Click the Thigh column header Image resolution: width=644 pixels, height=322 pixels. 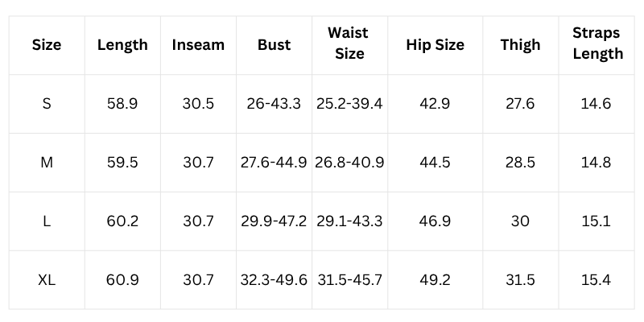coord(520,45)
